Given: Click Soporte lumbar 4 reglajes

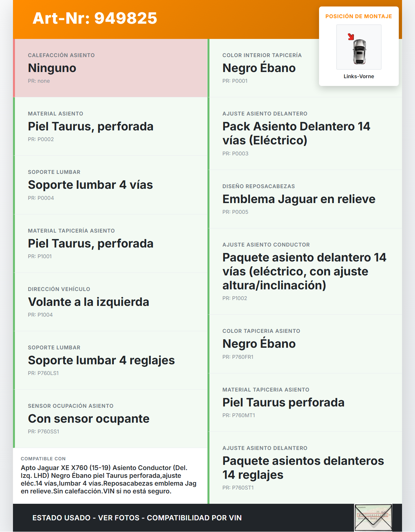Looking at the screenshot, I should point(101,360).
